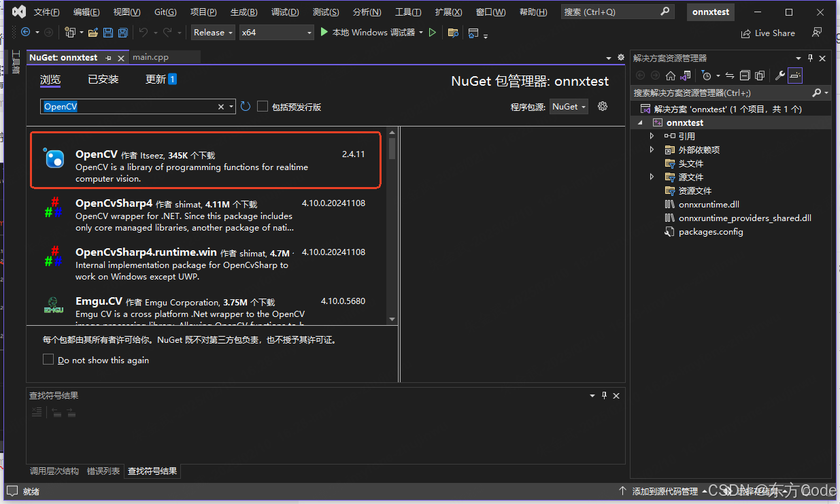Click the save all icon
Viewport: 840px width, 504px height.
point(123,33)
